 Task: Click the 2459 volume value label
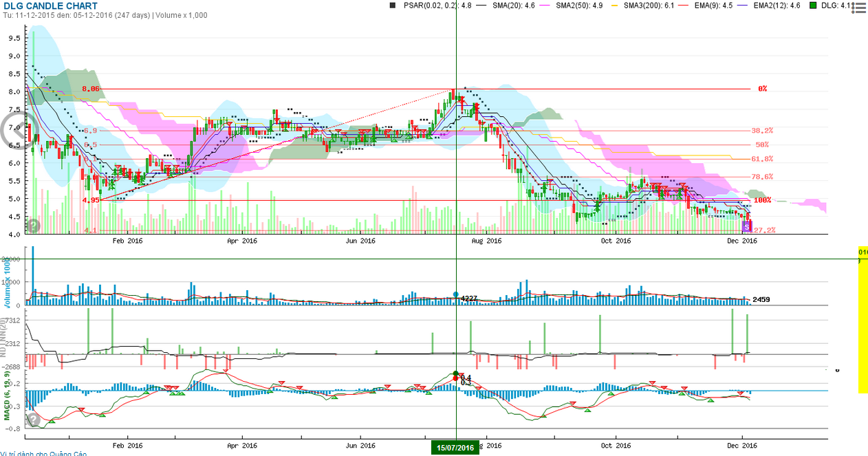click(x=762, y=300)
